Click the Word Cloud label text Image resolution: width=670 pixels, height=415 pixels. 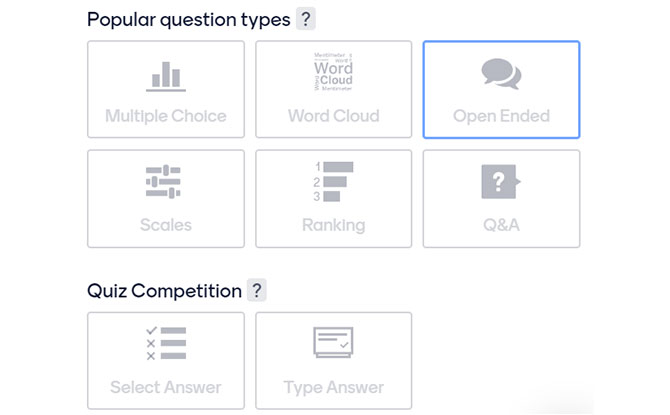click(x=334, y=116)
